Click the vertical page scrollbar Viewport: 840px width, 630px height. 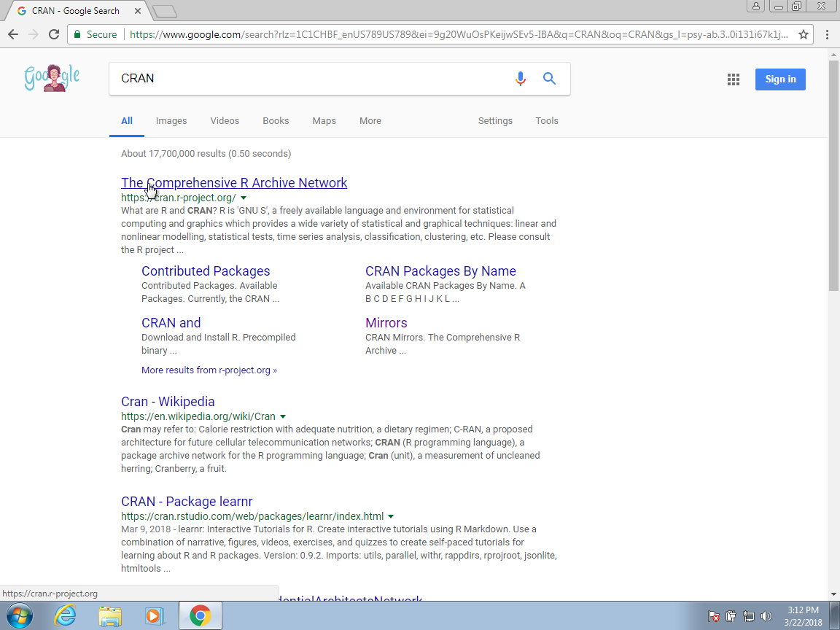[833, 175]
